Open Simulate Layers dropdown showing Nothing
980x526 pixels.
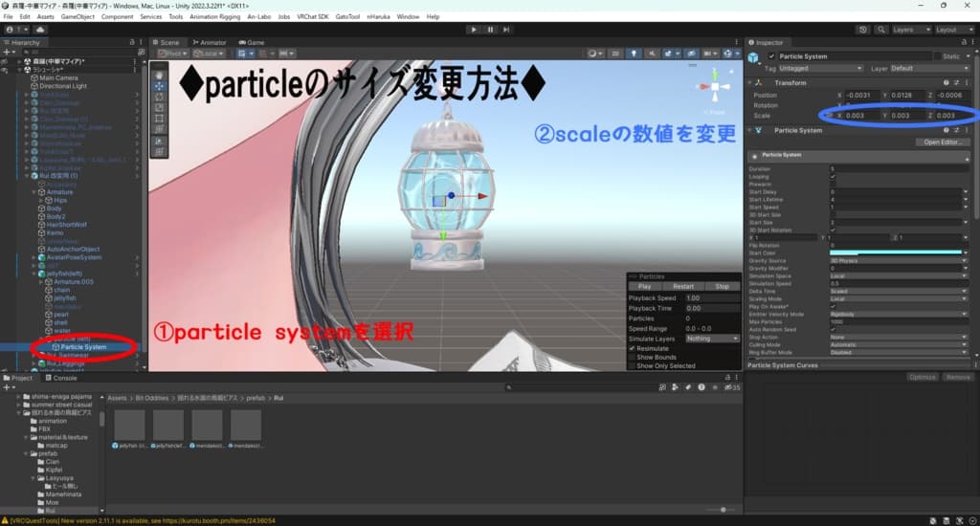point(712,339)
